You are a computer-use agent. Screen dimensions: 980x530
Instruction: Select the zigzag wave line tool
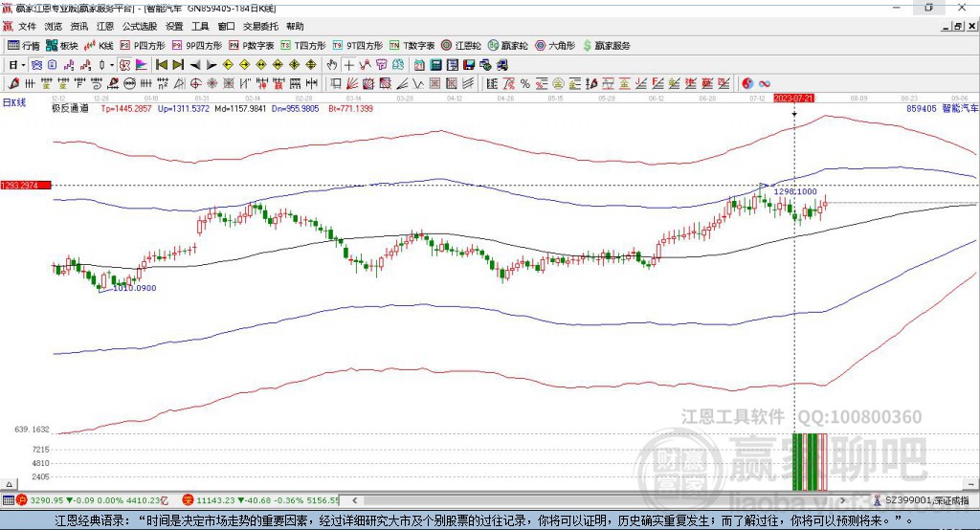pos(417,84)
